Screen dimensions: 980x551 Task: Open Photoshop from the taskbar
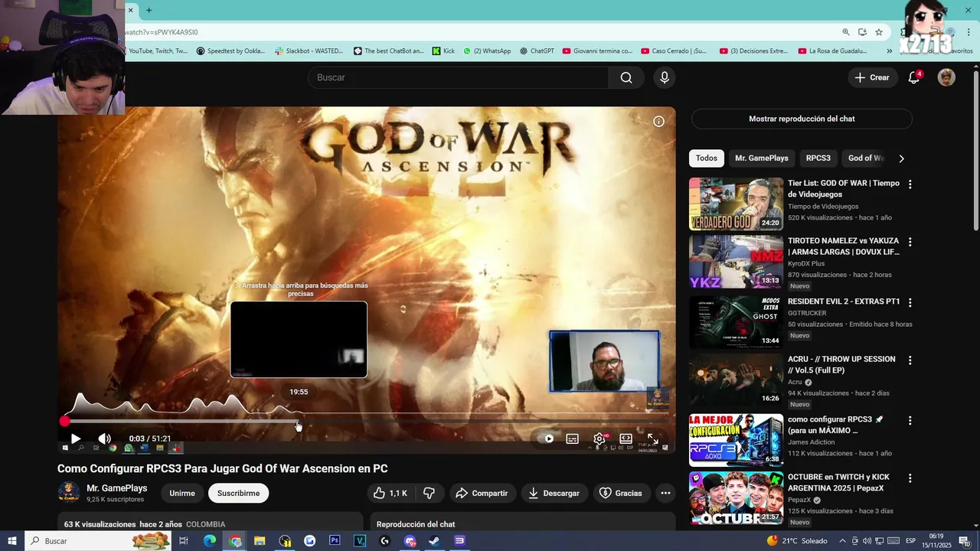pos(335,541)
